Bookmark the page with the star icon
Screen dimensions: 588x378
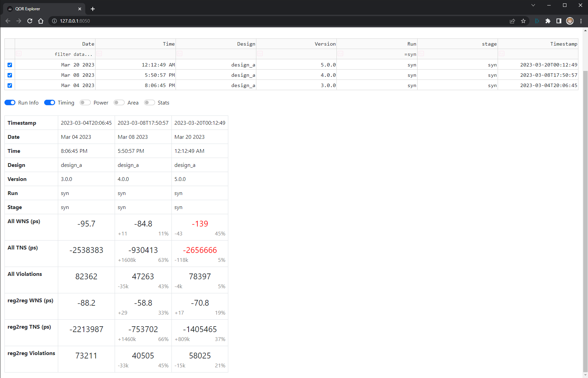(523, 21)
